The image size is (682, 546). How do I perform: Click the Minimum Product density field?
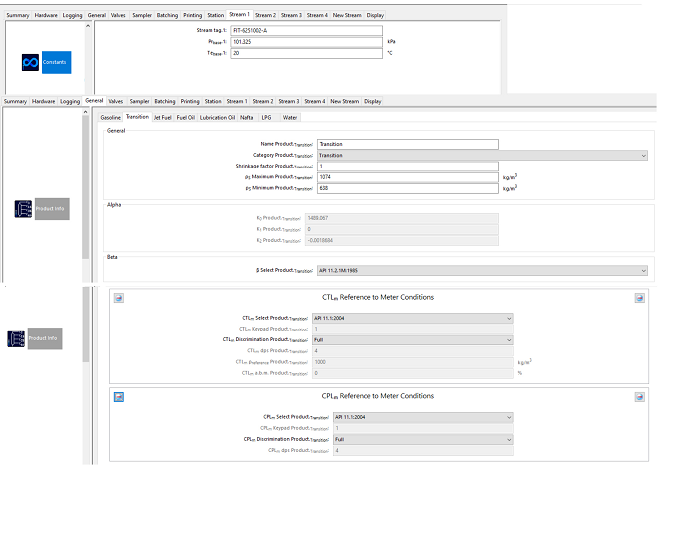click(x=408, y=188)
